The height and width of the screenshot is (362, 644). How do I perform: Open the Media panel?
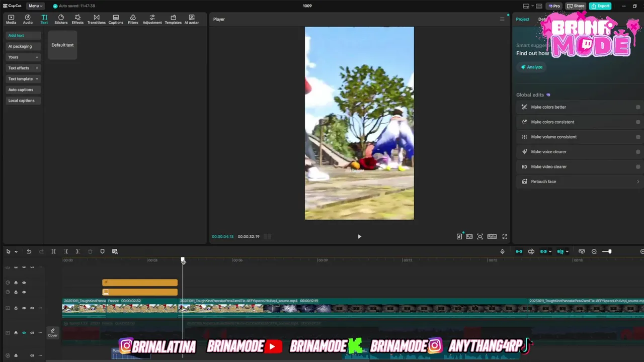11,19
